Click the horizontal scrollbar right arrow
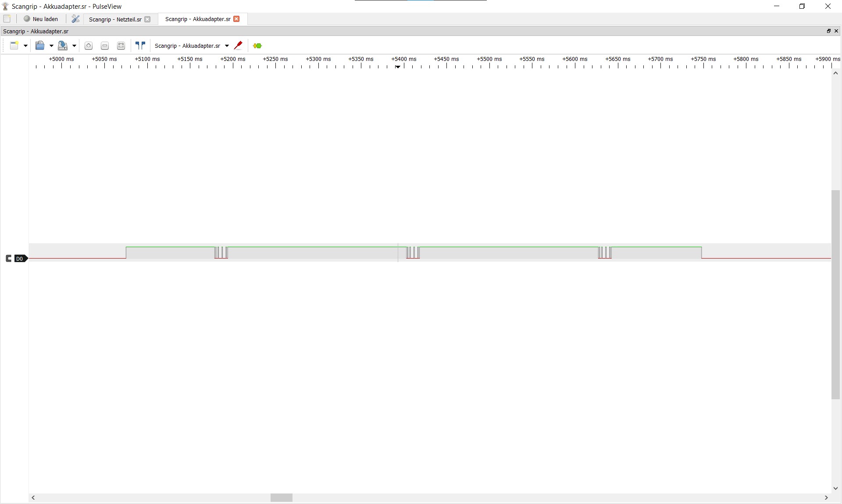 [827, 498]
